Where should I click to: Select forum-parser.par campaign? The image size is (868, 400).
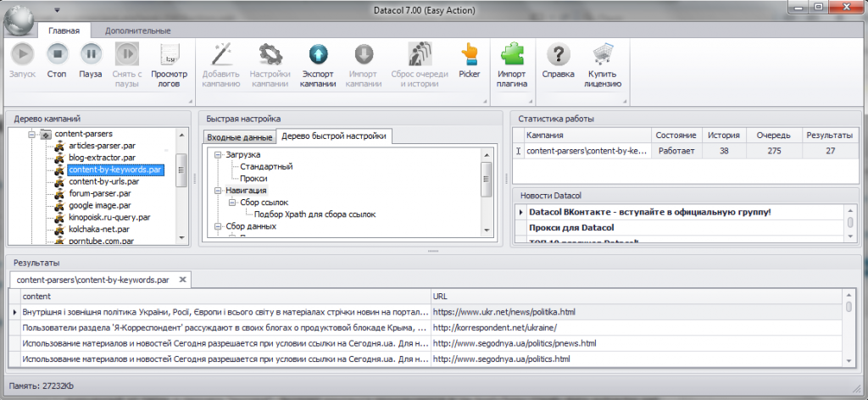(x=100, y=193)
